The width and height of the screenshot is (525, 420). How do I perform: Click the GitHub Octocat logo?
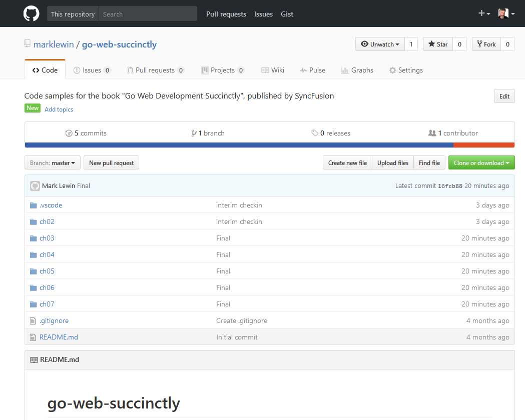tap(31, 13)
